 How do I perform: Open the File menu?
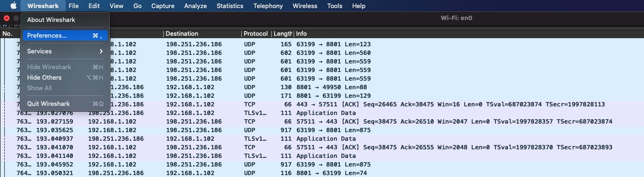tap(73, 6)
